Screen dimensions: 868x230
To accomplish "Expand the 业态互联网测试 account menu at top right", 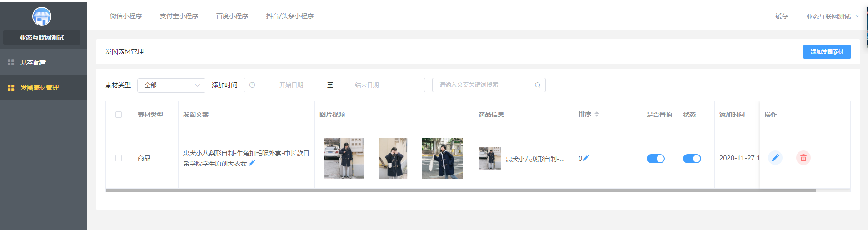I will pyautogui.click(x=833, y=16).
